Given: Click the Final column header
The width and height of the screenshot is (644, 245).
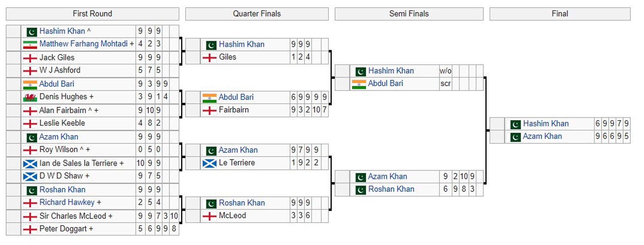Looking at the screenshot, I should click(x=560, y=14).
